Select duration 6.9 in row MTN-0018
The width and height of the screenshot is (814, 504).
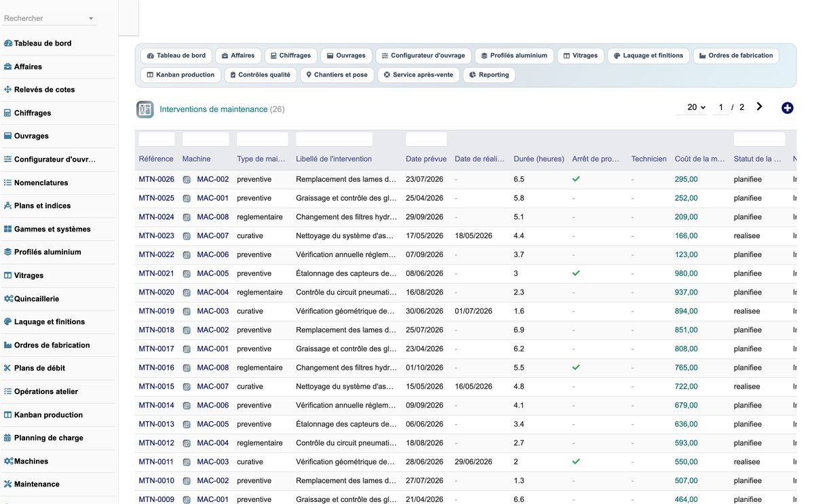[520, 330]
